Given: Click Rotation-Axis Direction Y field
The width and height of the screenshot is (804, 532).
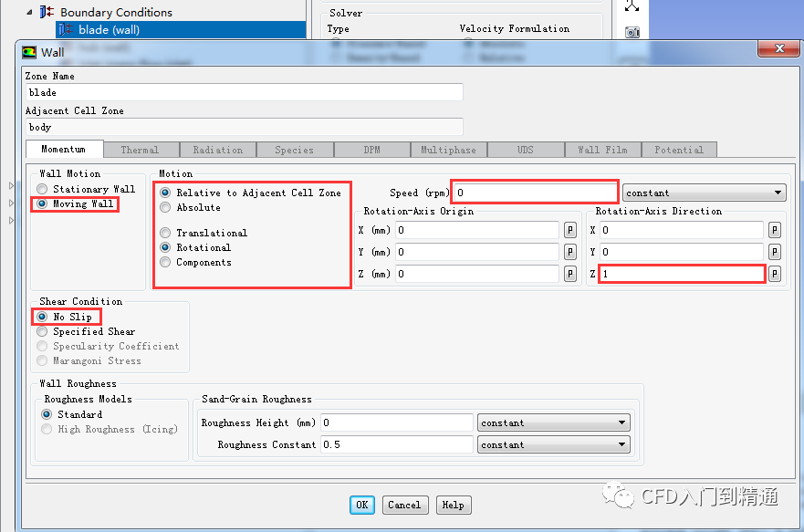Looking at the screenshot, I should pyautogui.click(x=682, y=252).
